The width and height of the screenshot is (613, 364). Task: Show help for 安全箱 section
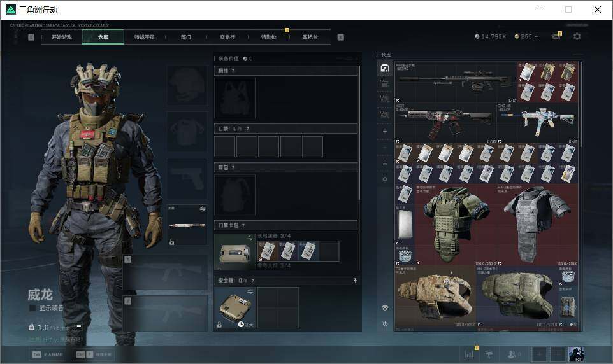pyautogui.click(x=253, y=281)
